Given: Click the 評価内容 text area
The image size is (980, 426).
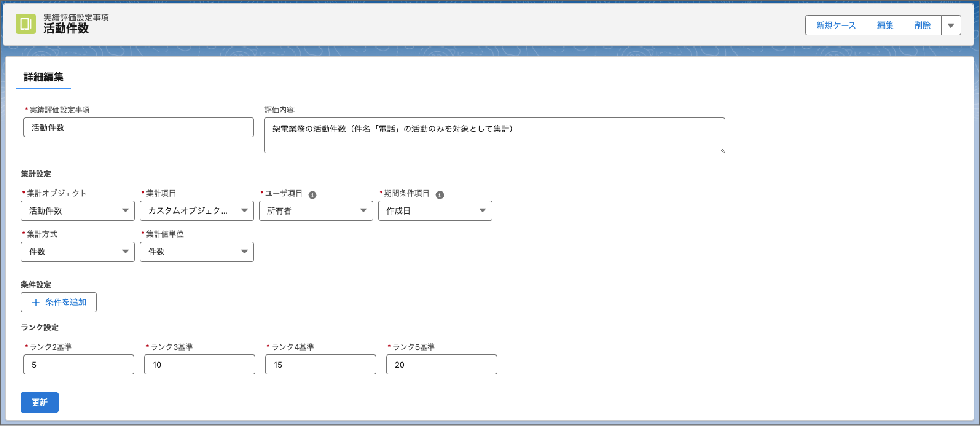Looking at the screenshot, I should [x=494, y=135].
